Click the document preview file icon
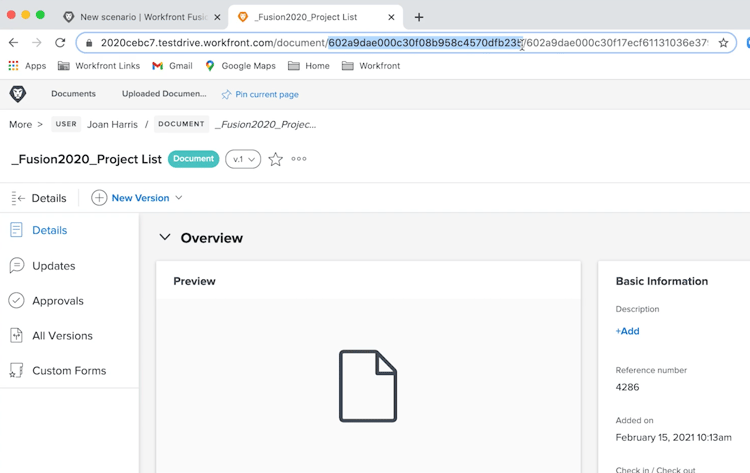 click(368, 386)
